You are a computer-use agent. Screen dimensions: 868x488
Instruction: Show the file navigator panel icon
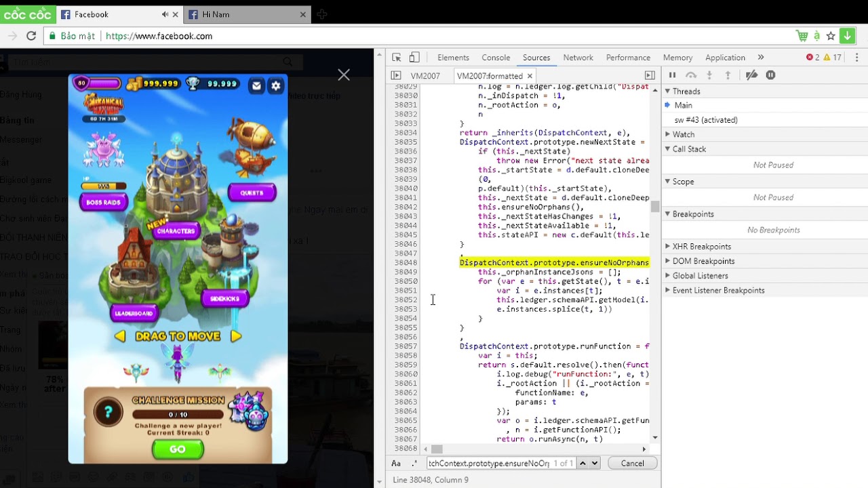coord(396,75)
